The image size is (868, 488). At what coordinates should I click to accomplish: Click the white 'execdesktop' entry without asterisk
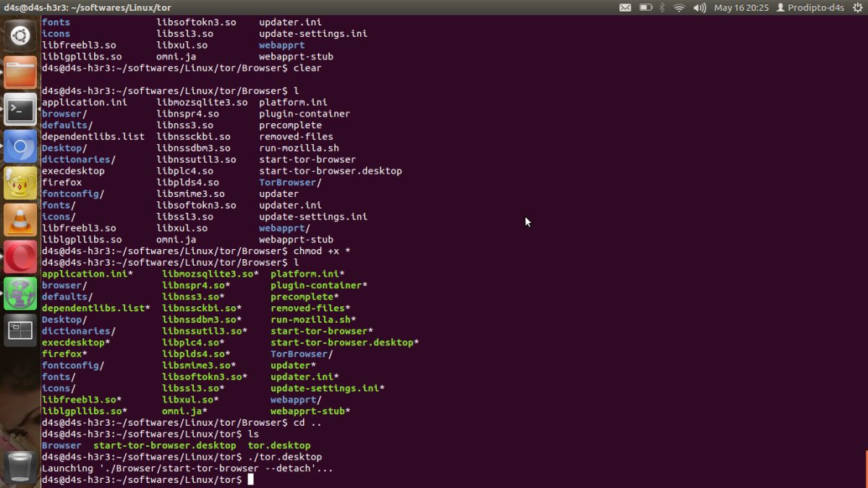coord(73,171)
